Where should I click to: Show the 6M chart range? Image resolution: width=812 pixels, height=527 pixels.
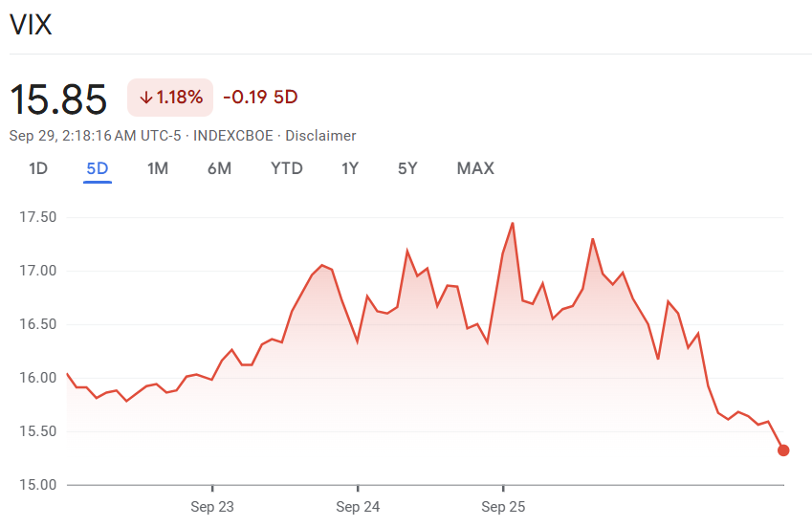[219, 169]
